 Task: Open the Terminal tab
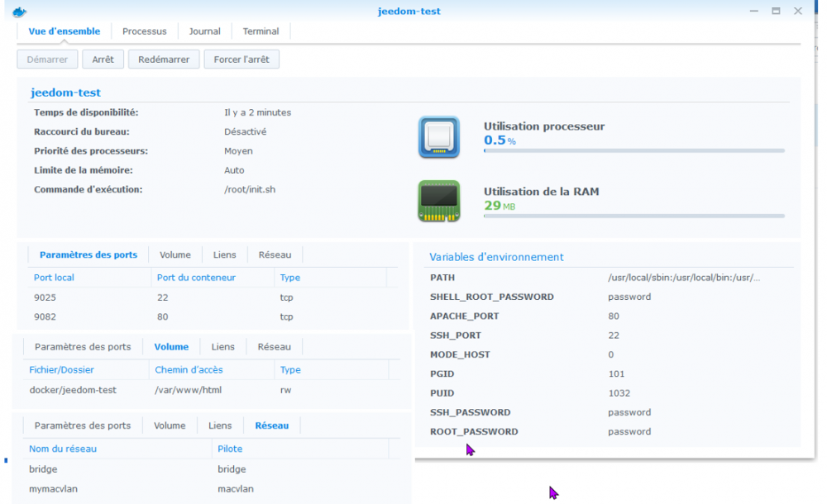pos(261,31)
